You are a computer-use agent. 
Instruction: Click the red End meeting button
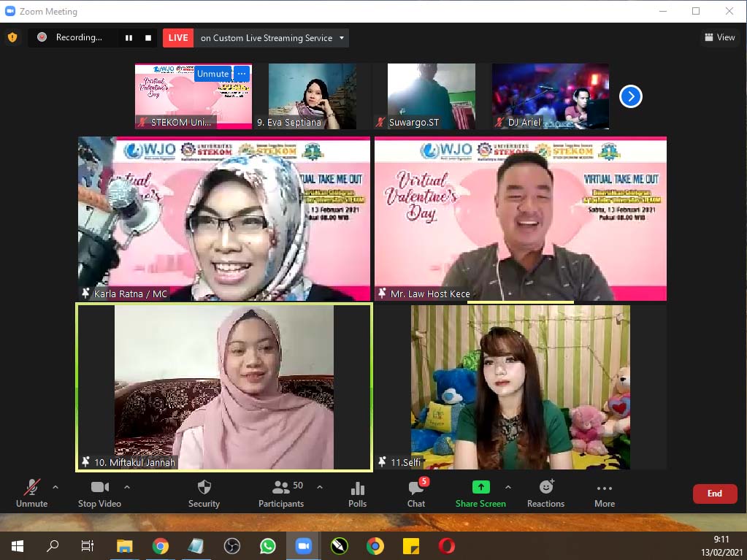(x=715, y=494)
